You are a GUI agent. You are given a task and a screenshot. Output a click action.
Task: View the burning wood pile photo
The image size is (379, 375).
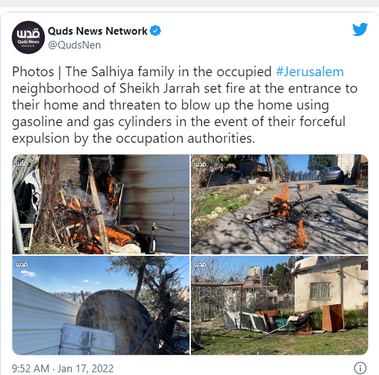pyautogui.click(x=101, y=204)
